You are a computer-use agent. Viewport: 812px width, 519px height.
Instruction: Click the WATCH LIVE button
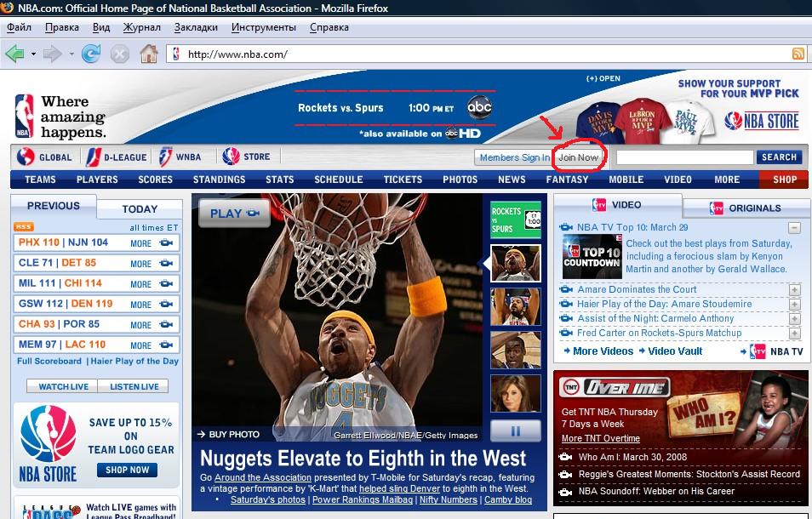pos(63,386)
